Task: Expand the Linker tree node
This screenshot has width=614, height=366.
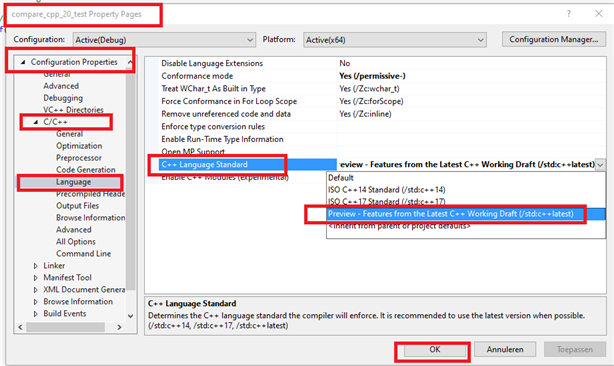Action: coord(36,266)
